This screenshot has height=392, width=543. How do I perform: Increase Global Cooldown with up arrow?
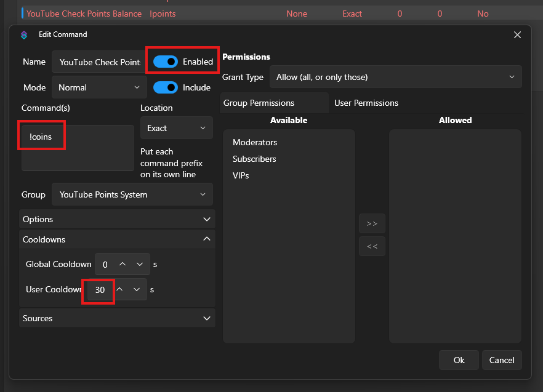[x=123, y=264]
